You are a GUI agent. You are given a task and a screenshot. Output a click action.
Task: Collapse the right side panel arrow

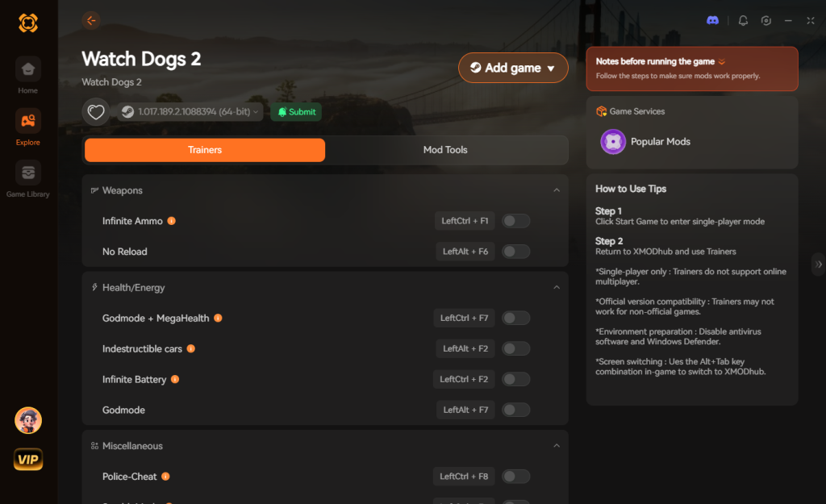(x=818, y=264)
